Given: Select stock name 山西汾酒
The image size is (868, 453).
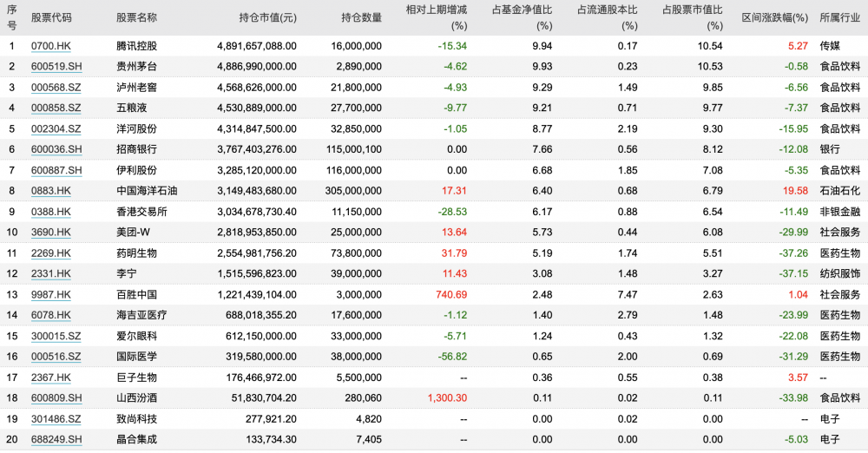Looking at the screenshot, I should tap(137, 398).
